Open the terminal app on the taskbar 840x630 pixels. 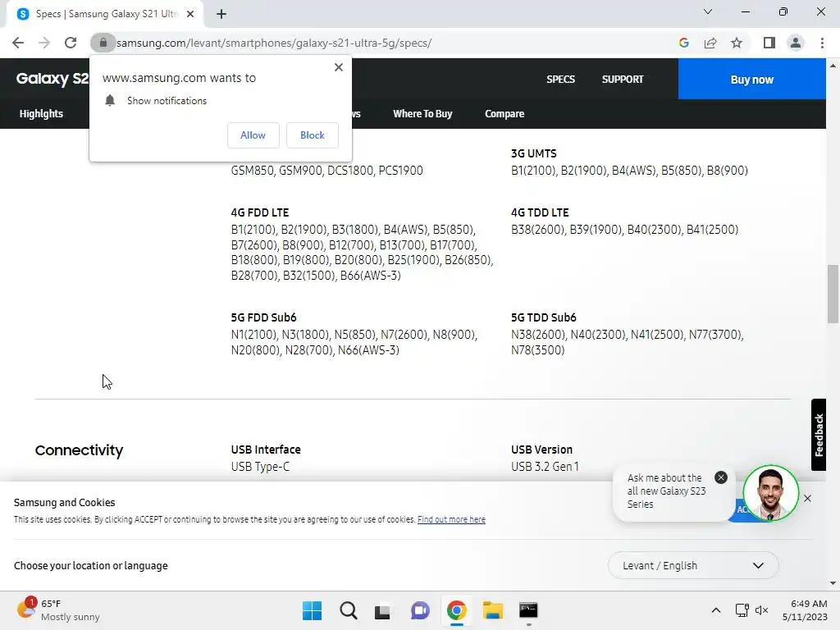tap(528, 610)
